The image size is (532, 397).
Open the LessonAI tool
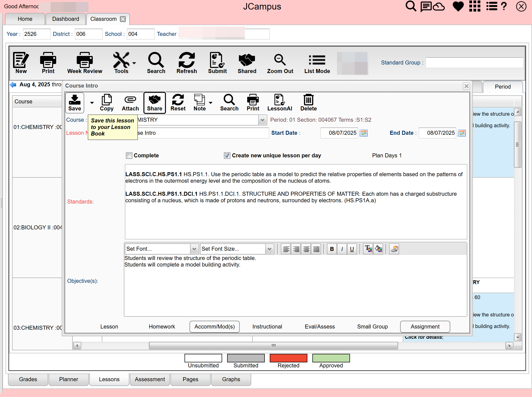click(280, 103)
